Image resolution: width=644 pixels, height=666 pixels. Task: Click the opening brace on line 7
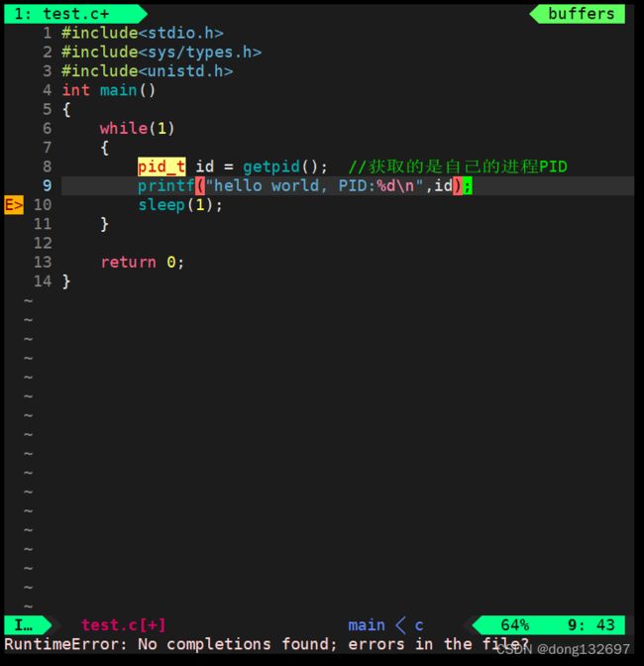pyautogui.click(x=104, y=148)
